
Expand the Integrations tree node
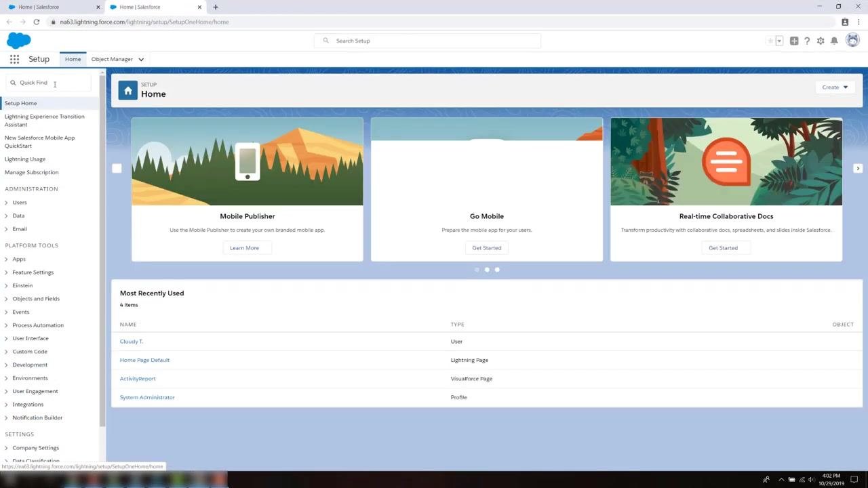click(6, 405)
